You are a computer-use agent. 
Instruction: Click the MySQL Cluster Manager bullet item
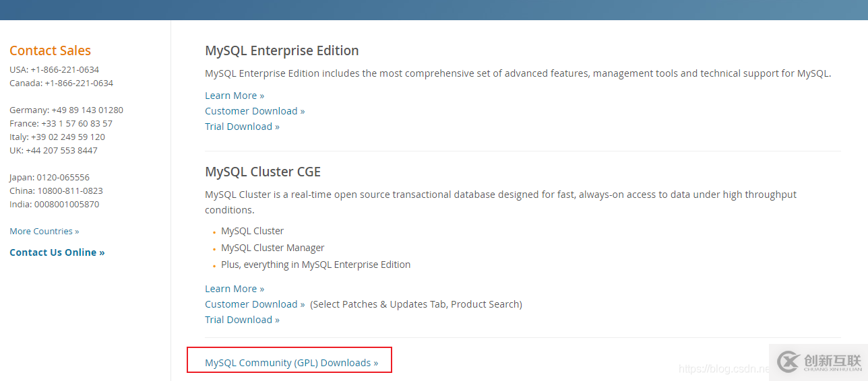tap(273, 248)
